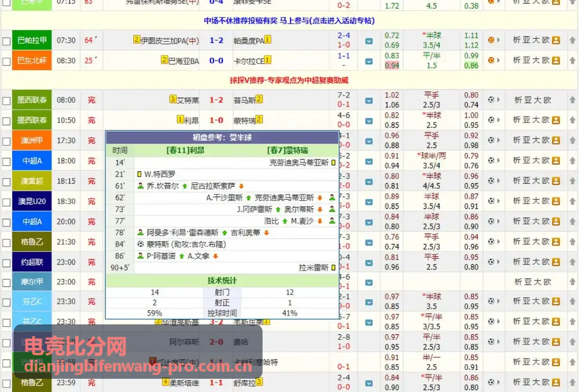Image resolution: width=579 pixels, height=392 pixels.
Task: Open blue dropdown in 格鲁乙 21:30 row
Action: 369,243
